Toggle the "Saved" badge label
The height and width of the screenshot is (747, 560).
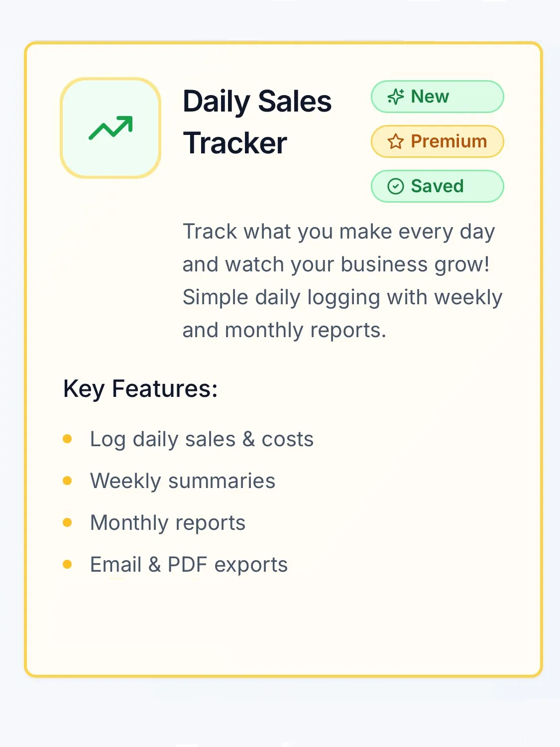437,186
